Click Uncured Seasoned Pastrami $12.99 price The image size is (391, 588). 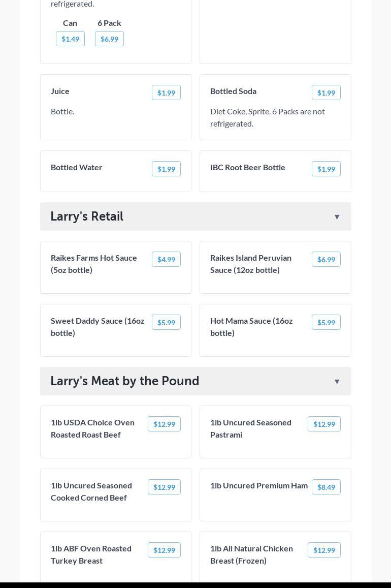[323, 424]
